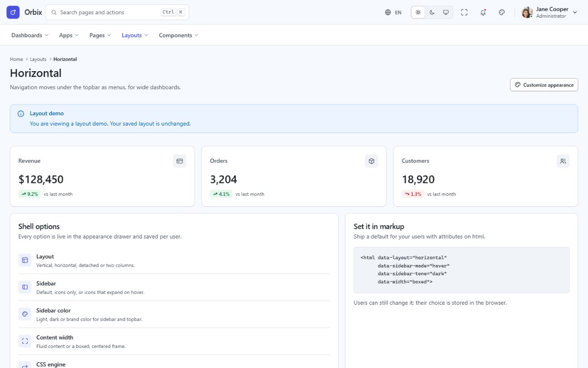Click the Customers card's users icon
588x368 pixels.
coord(563,161)
